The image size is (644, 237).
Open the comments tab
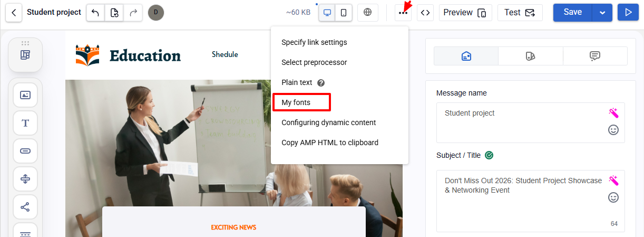point(595,56)
